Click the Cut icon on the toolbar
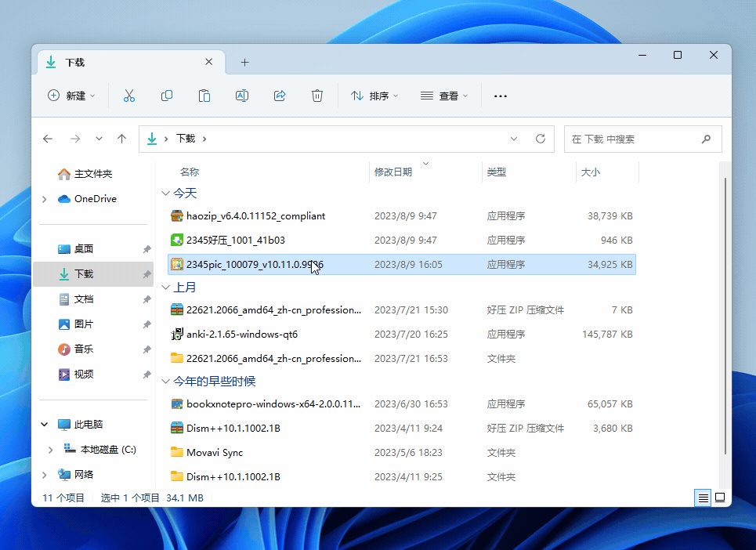The image size is (756, 550). (x=128, y=95)
